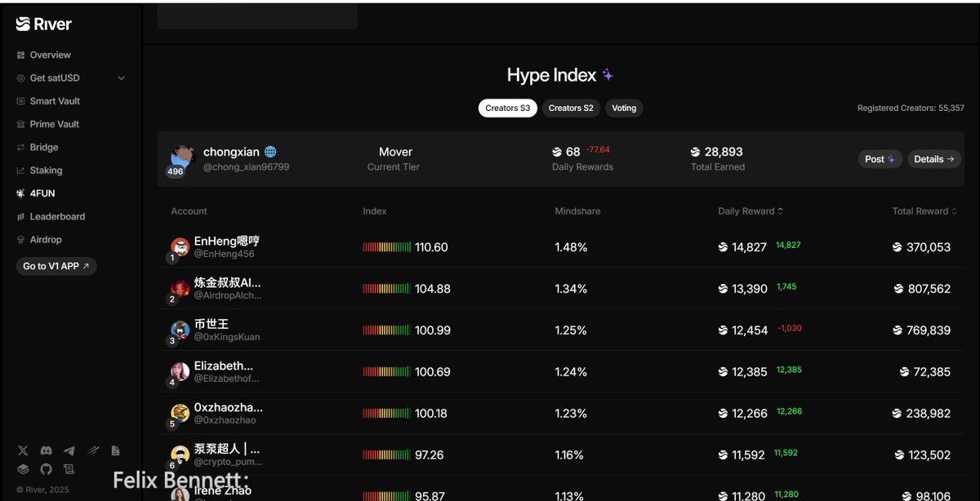
Task: Click the 1,745 reward change value
Action: click(x=786, y=286)
